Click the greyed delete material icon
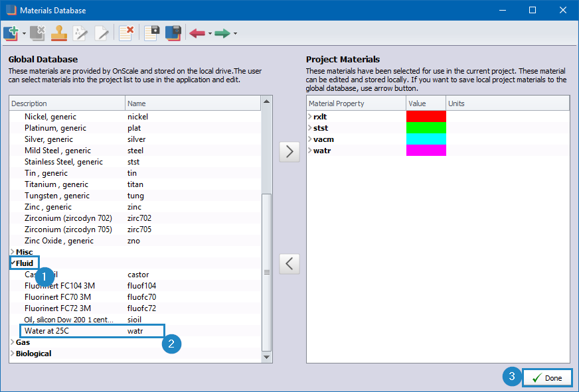The height and width of the screenshot is (392, 579). click(37, 33)
